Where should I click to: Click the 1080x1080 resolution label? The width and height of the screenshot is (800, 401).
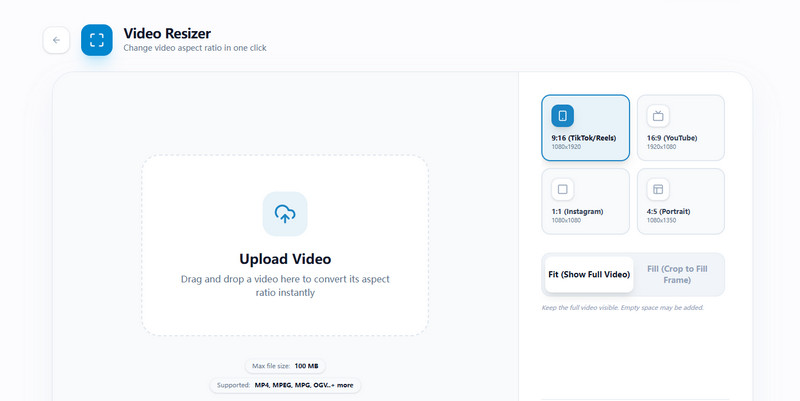pos(566,220)
